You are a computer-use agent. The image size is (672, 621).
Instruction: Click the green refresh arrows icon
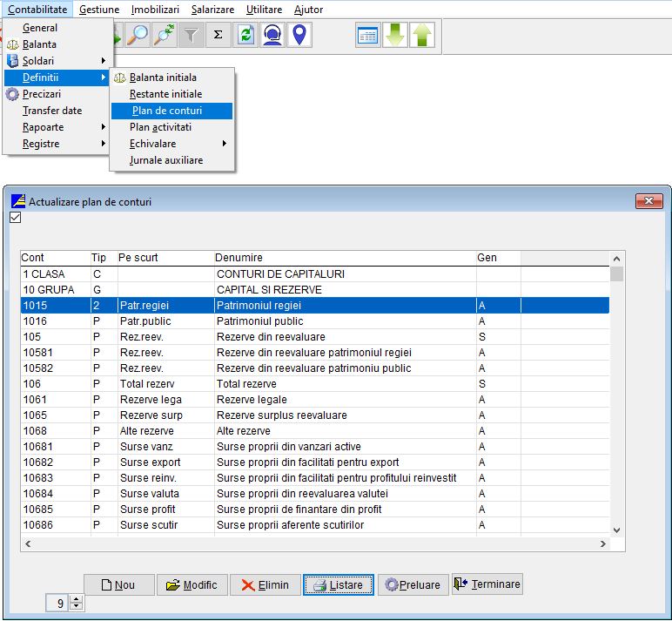[x=245, y=35]
